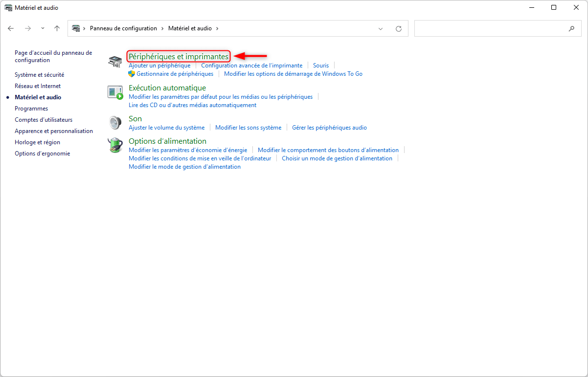Click Modifier les conditions de mise en veille
Screen dimensions: 588x377
(x=200, y=158)
